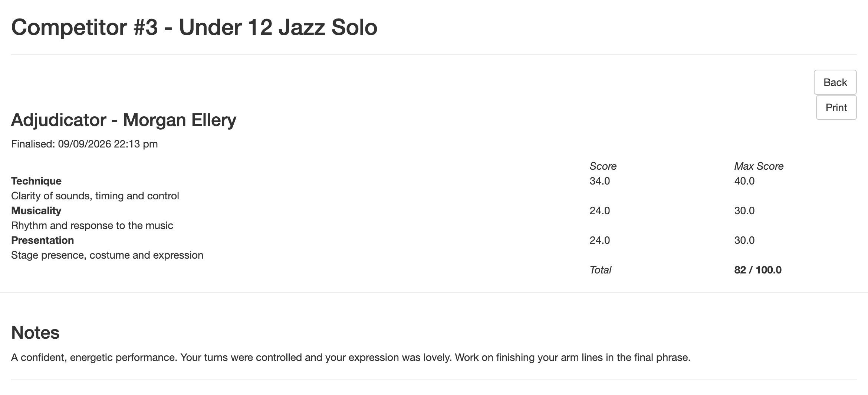Viewport: 868px width, 395px height.
Task: Click the Clarity of sounds description text
Action: 95,196
